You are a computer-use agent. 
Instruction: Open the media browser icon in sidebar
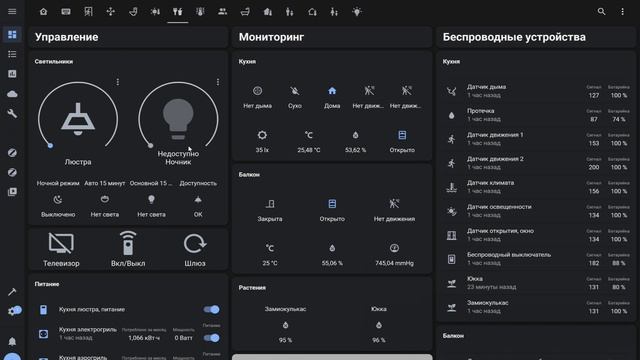click(x=12, y=192)
